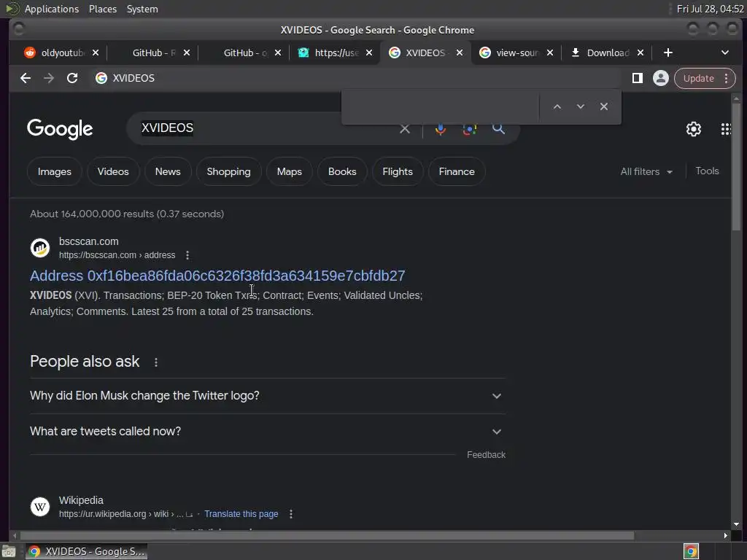The width and height of the screenshot is (747, 560).
Task: Click the Wikipedia result favicon
Action: 40,507
